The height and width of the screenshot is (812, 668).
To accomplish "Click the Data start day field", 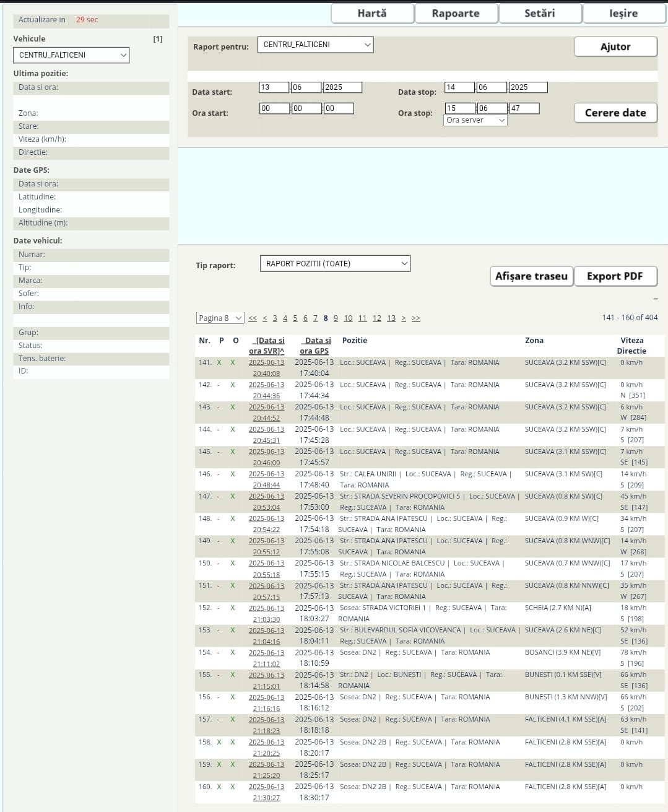I will (x=274, y=87).
